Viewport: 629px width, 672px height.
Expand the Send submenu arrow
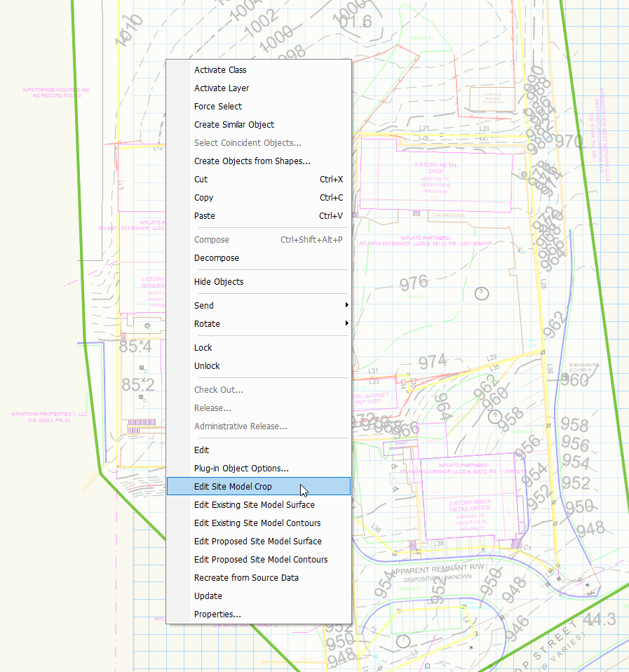pos(346,306)
